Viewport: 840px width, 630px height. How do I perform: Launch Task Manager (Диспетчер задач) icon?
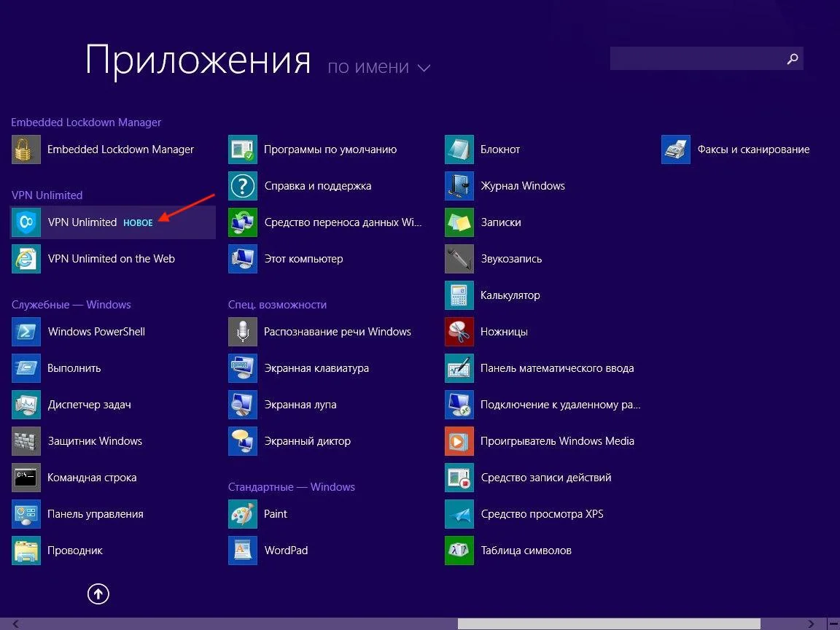(x=26, y=405)
